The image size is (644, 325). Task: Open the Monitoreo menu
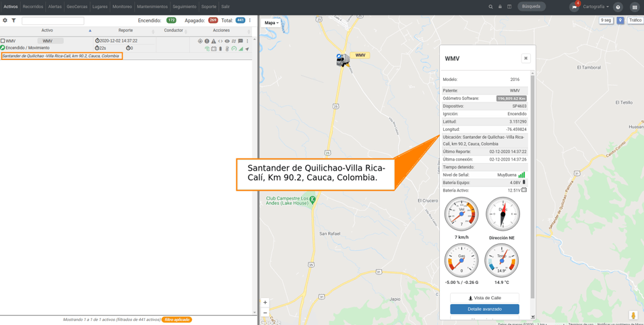[x=123, y=7]
